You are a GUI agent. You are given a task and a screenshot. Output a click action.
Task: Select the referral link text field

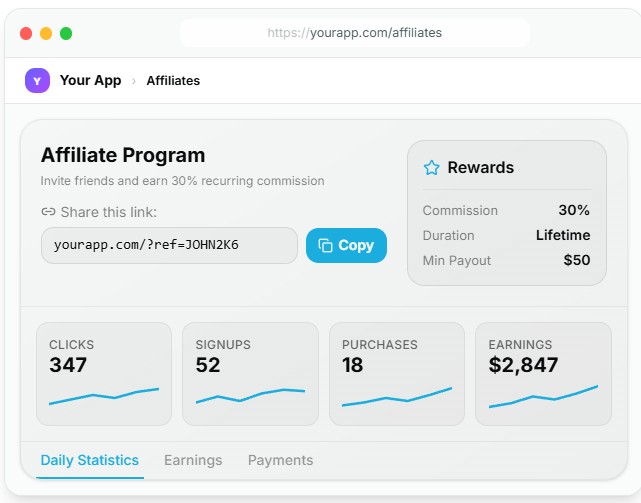pyautogui.click(x=169, y=245)
